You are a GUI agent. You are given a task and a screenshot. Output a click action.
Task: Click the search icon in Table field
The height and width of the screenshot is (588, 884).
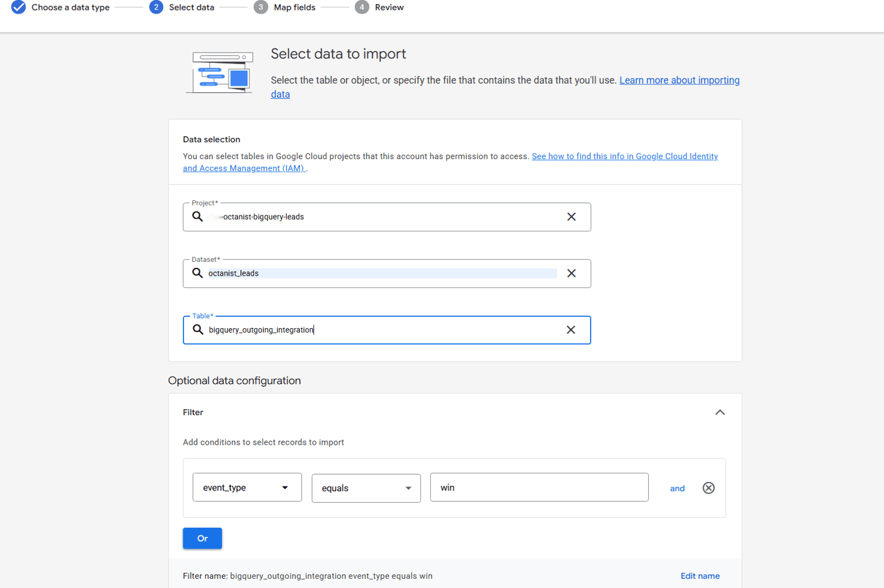(198, 330)
